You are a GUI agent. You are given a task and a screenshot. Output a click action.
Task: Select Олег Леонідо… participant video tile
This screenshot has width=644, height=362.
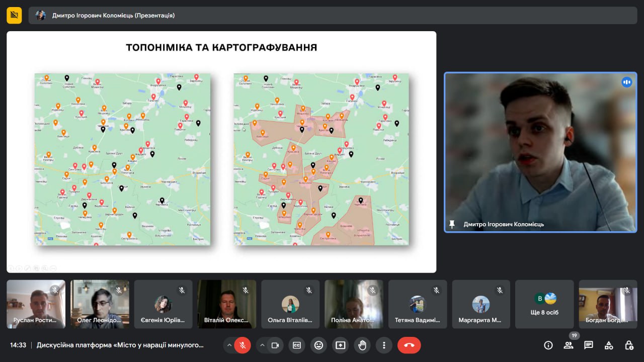[100, 304]
